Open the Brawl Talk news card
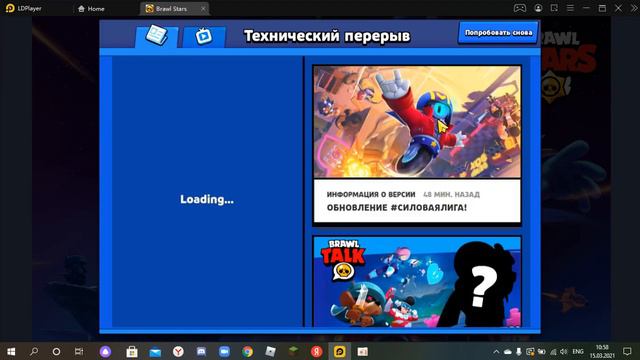Image resolution: width=640 pixels, height=360 pixels. click(417, 282)
